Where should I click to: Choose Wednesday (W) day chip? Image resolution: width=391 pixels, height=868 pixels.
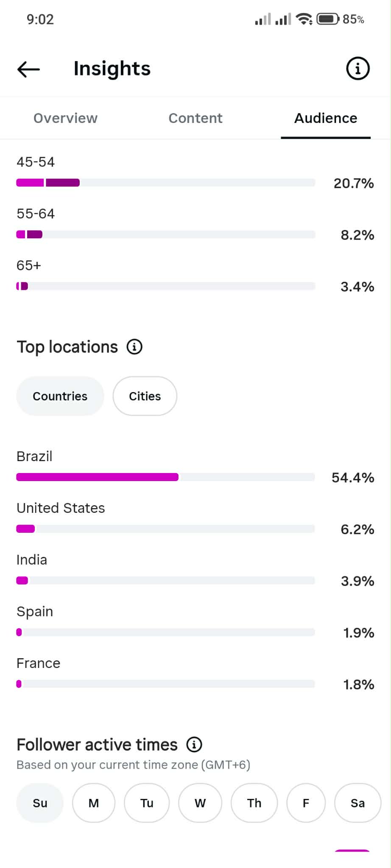click(x=200, y=803)
